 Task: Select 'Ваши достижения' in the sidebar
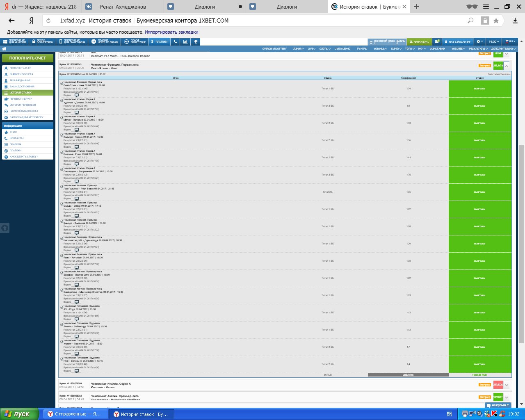[27, 87]
